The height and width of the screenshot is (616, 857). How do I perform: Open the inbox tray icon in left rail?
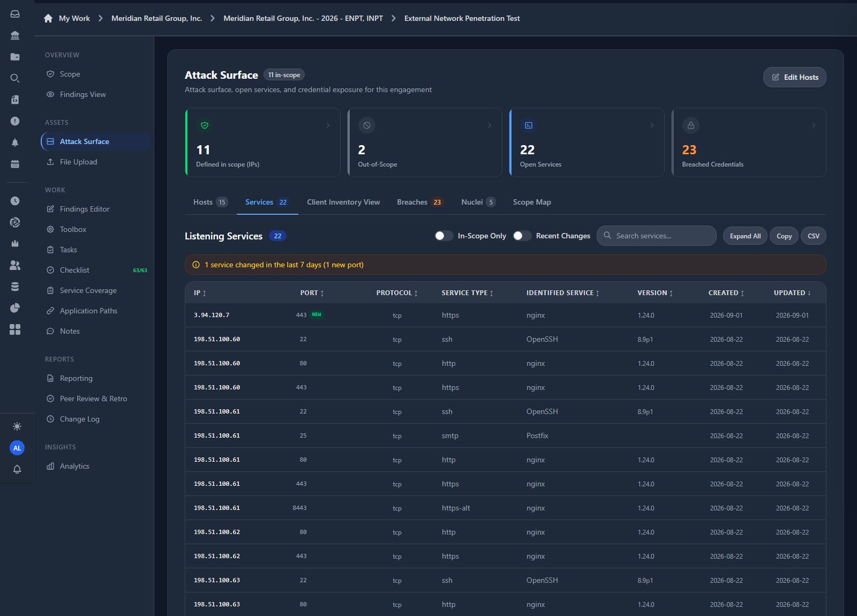15,14
